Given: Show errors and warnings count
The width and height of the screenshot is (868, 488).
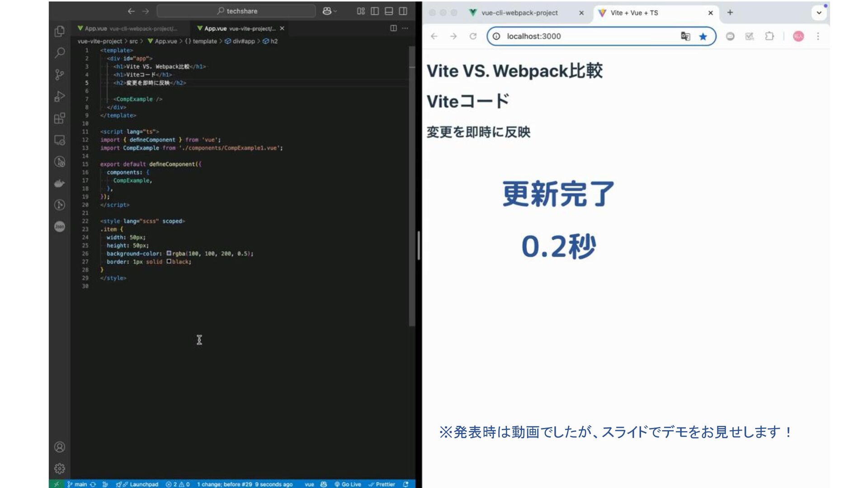Looking at the screenshot, I should pos(178,484).
